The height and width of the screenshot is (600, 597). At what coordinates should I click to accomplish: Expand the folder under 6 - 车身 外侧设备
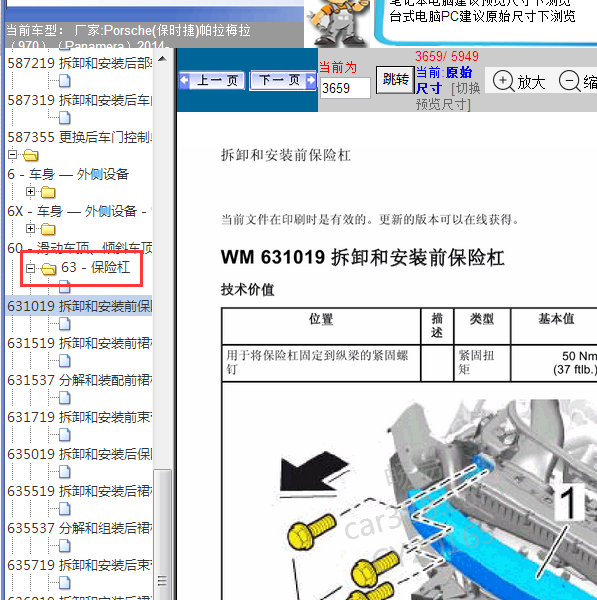click(x=30, y=191)
